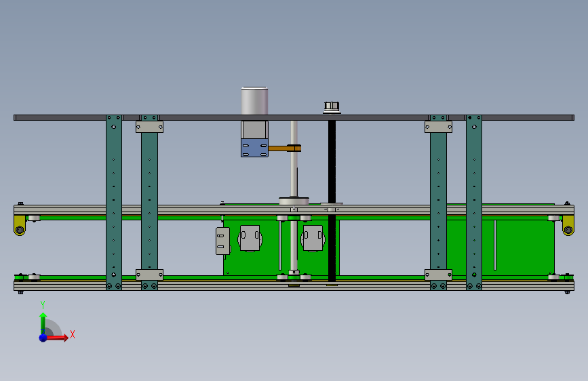
Task: Select the yellow end bracket on left side
Action: coord(20,225)
